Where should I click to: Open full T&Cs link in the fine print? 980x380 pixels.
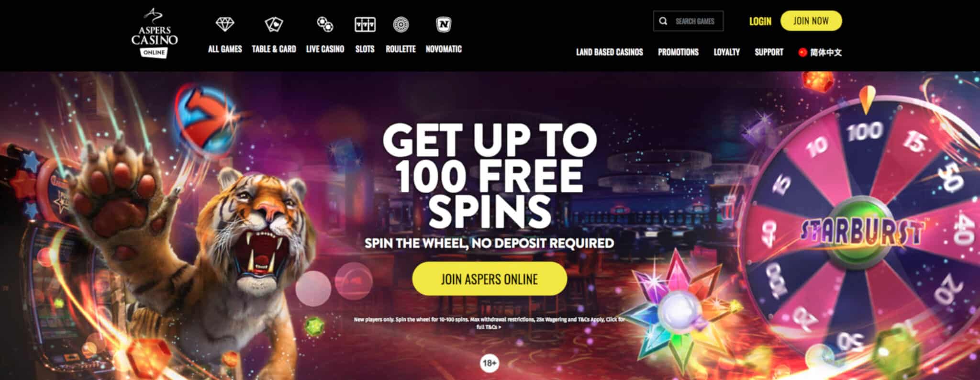pos(489,327)
